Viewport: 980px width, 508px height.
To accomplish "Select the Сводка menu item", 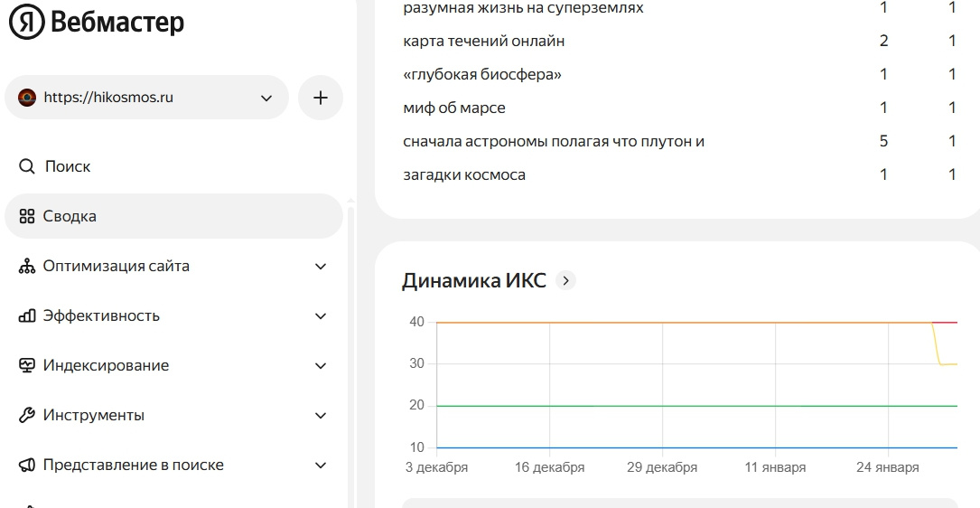I will pyautogui.click(x=173, y=216).
